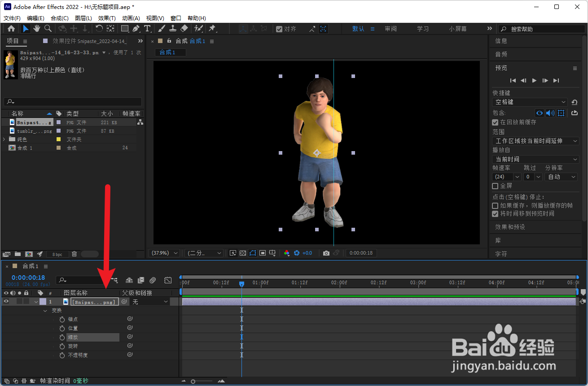Open the 自动 resolution dropdown in preview
588x386 pixels.
561,177
